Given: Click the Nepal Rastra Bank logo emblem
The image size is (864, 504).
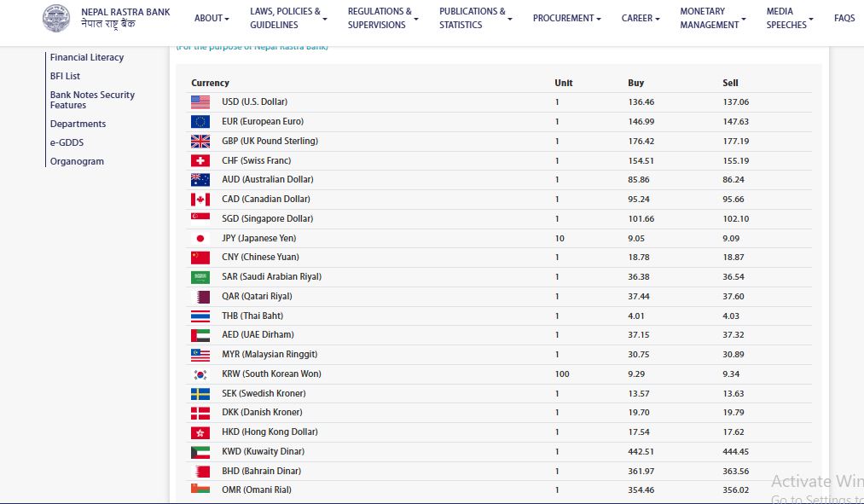Looking at the screenshot, I should 57,18.
